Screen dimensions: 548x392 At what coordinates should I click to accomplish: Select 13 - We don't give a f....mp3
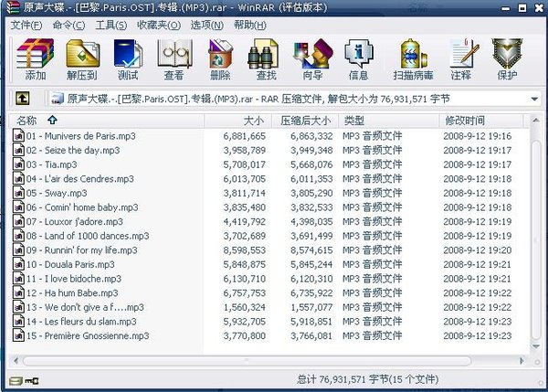(85, 307)
